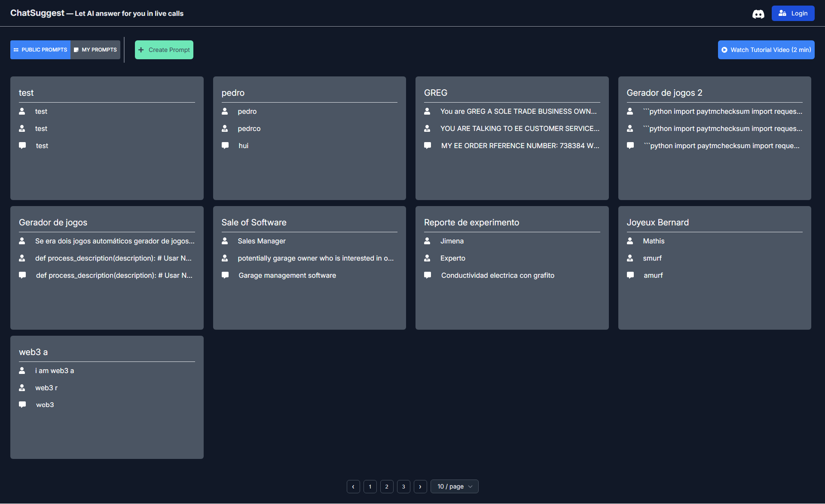Click Create Prompt button
Viewport: 825px width, 504px height.
tap(164, 50)
